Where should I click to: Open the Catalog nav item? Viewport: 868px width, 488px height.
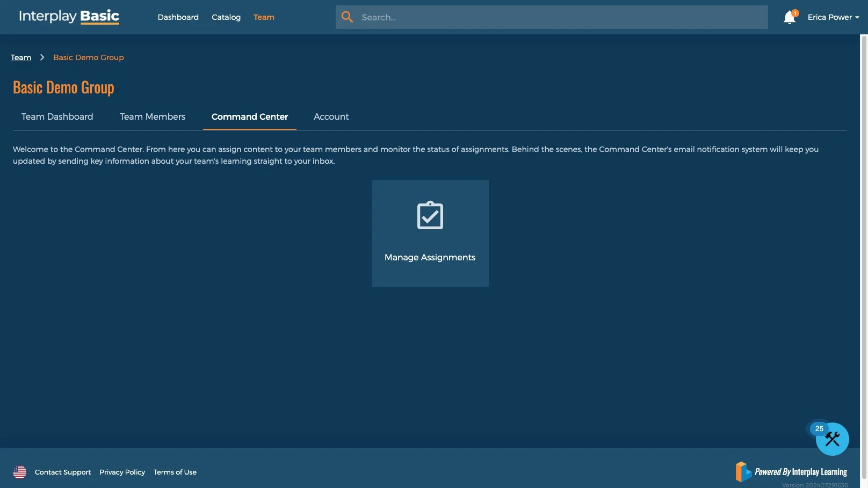point(226,17)
